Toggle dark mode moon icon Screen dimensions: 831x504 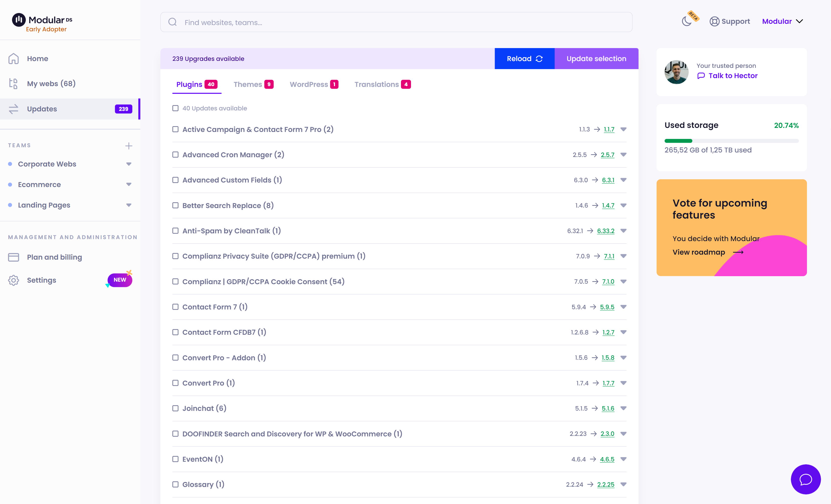coord(686,21)
